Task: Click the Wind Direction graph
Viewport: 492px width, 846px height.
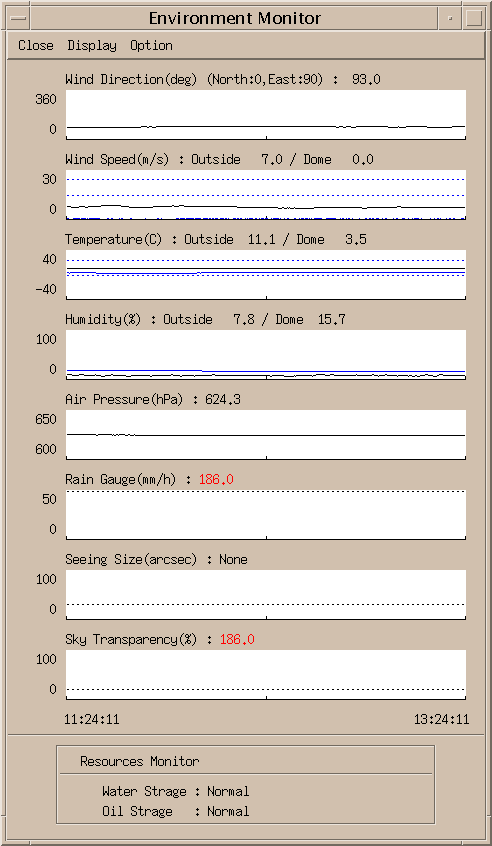Action: 266,115
